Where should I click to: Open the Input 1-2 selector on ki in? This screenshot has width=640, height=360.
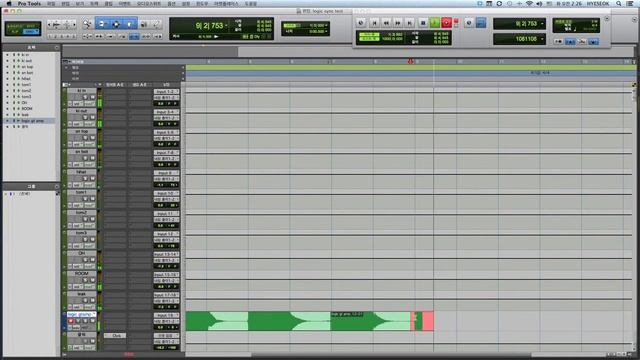(x=166, y=92)
